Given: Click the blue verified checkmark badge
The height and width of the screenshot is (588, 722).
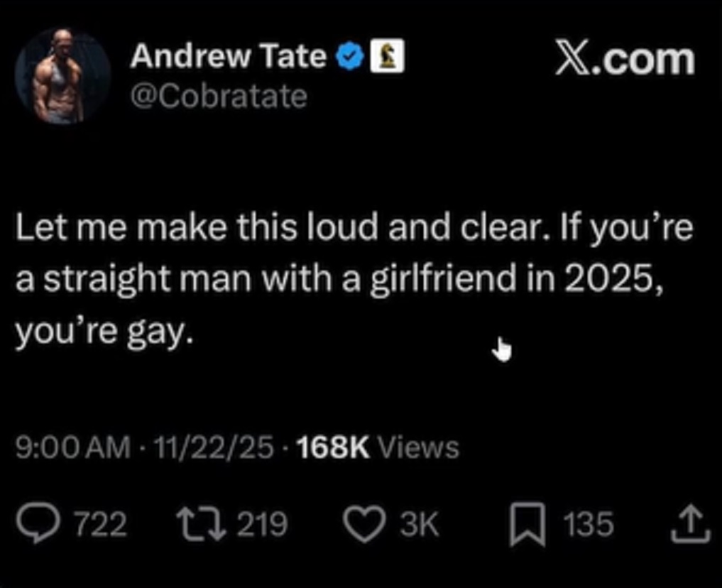Looking at the screenshot, I should pyautogui.click(x=351, y=57).
